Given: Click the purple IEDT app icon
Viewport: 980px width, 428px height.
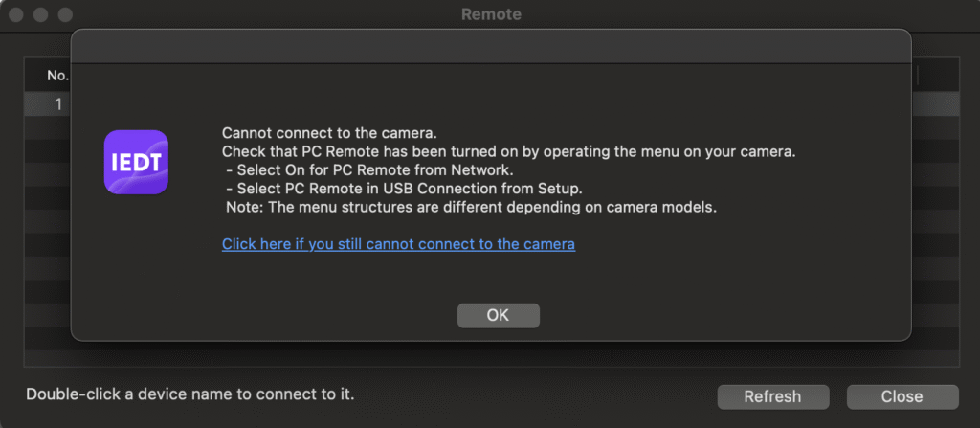Looking at the screenshot, I should tap(136, 162).
